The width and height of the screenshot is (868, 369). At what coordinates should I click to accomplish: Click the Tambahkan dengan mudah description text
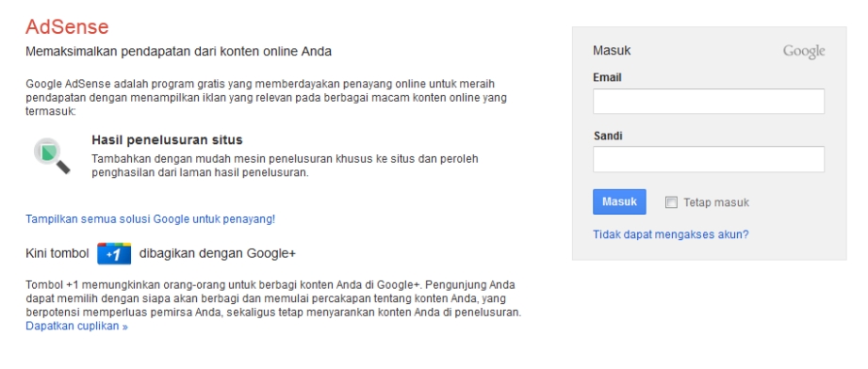tap(285, 166)
